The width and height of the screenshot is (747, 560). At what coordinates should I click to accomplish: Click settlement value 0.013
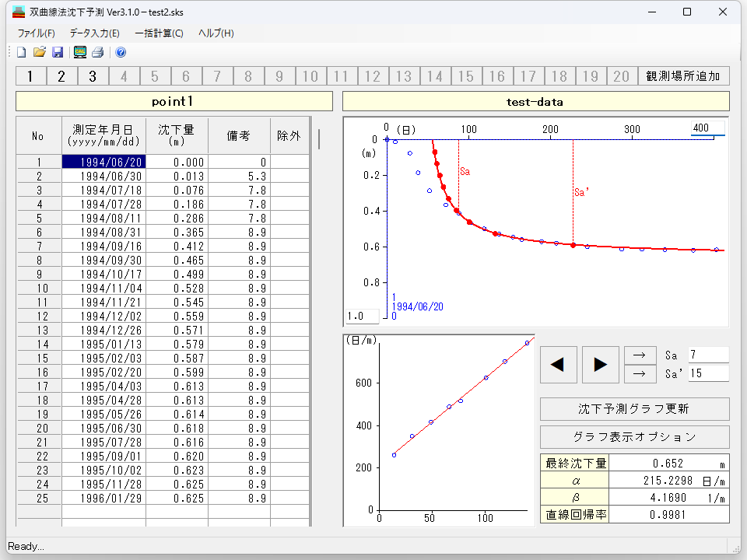(x=177, y=177)
